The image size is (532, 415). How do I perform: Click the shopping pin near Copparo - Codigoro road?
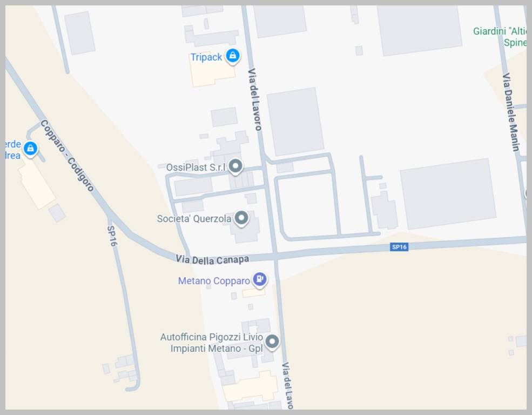(x=31, y=149)
